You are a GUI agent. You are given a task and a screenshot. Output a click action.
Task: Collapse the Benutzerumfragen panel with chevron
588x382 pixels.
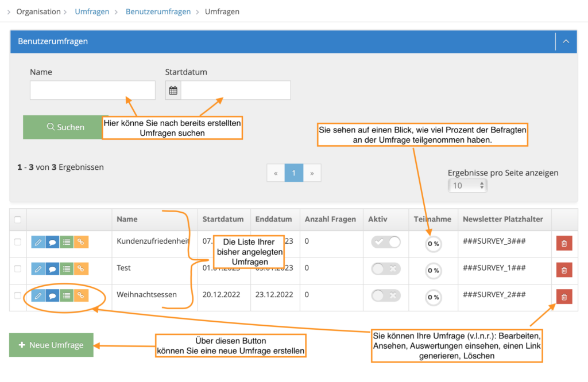pyautogui.click(x=566, y=41)
